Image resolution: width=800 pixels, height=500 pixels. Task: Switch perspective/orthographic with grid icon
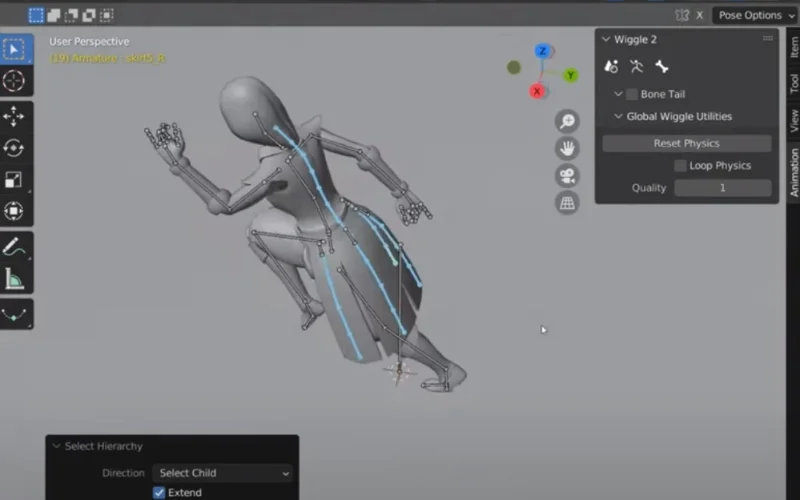click(x=568, y=203)
